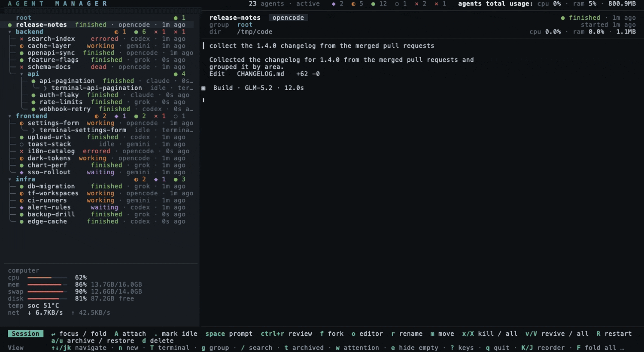
Task: Click the status dot beside upload-urls
Action: click(x=21, y=137)
